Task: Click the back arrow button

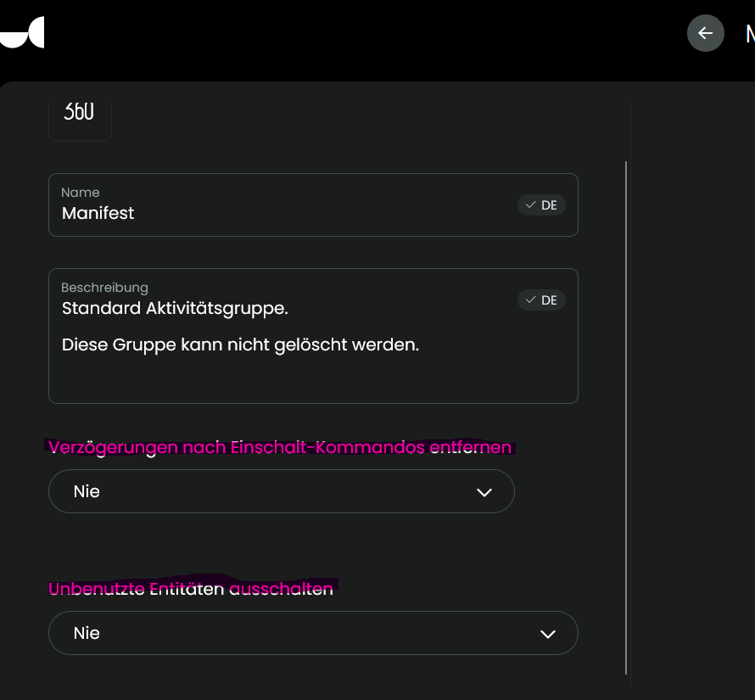Action: (705, 33)
